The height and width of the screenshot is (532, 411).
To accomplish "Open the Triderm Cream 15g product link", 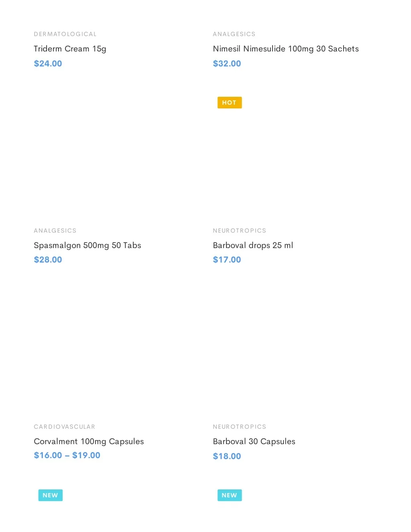I will [x=70, y=49].
